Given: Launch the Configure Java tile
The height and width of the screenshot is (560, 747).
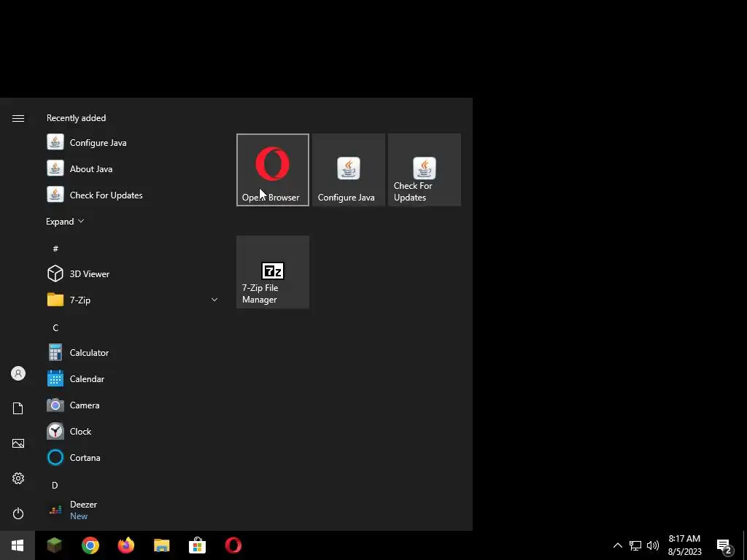Looking at the screenshot, I should coord(348,170).
